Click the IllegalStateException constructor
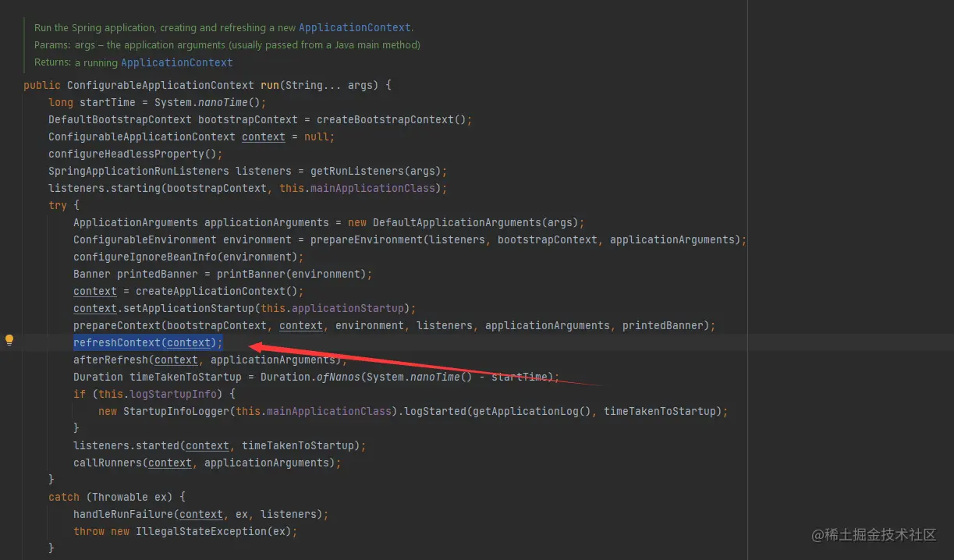The image size is (954, 560). point(201,531)
